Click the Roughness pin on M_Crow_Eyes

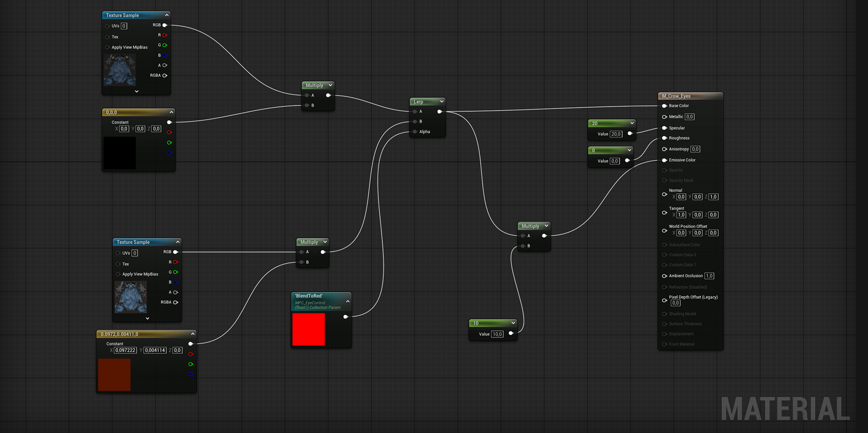coord(664,138)
